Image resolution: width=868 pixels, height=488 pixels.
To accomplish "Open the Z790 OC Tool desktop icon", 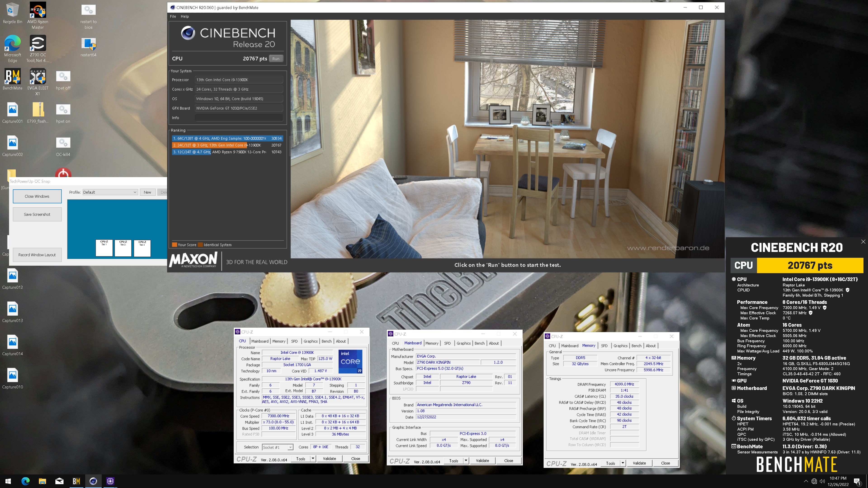I will click(38, 49).
